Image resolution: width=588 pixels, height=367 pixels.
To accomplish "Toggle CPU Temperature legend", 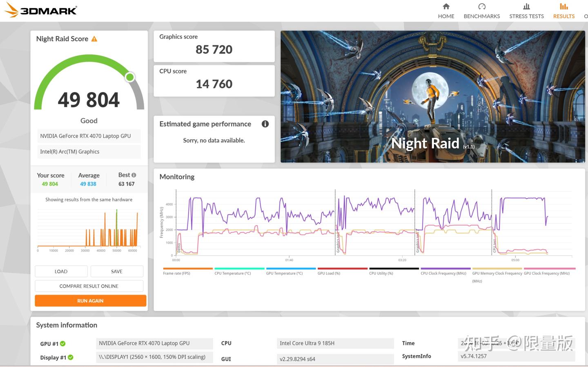I will (239, 271).
